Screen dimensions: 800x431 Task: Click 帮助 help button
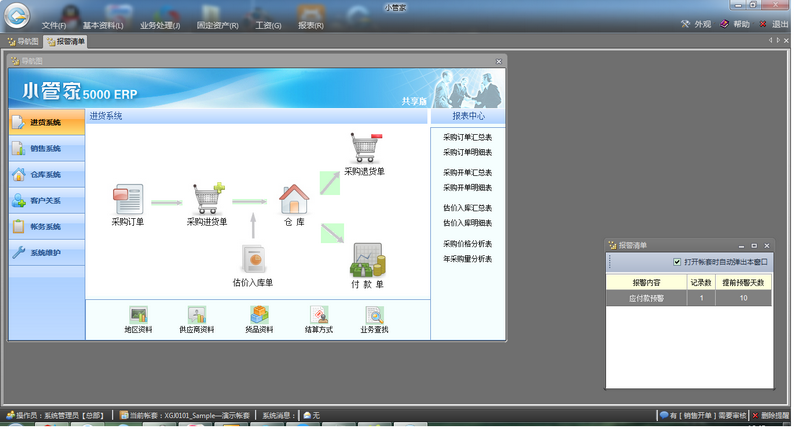coord(735,24)
